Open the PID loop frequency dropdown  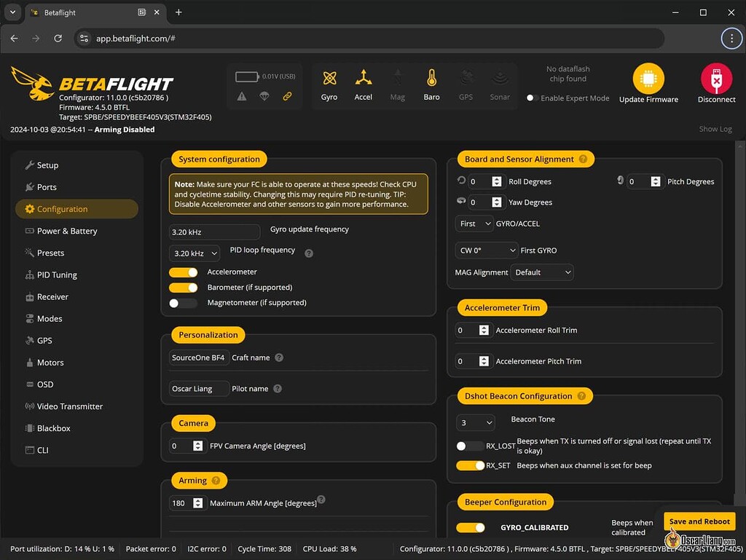point(195,254)
